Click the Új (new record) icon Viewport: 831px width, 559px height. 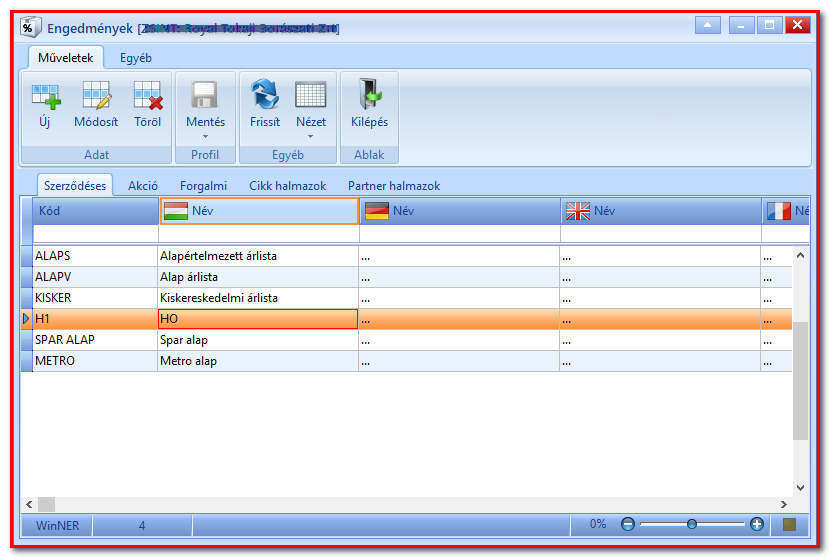[46, 96]
